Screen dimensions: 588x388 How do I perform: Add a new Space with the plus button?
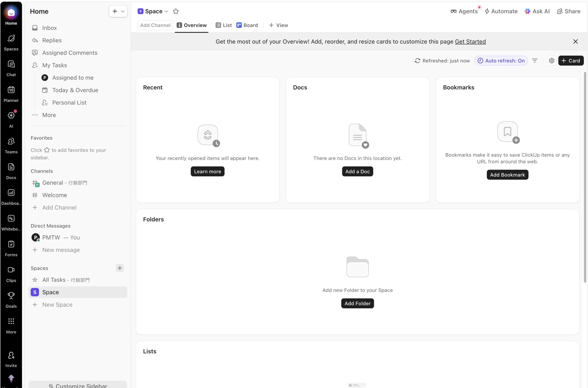[x=120, y=268]
